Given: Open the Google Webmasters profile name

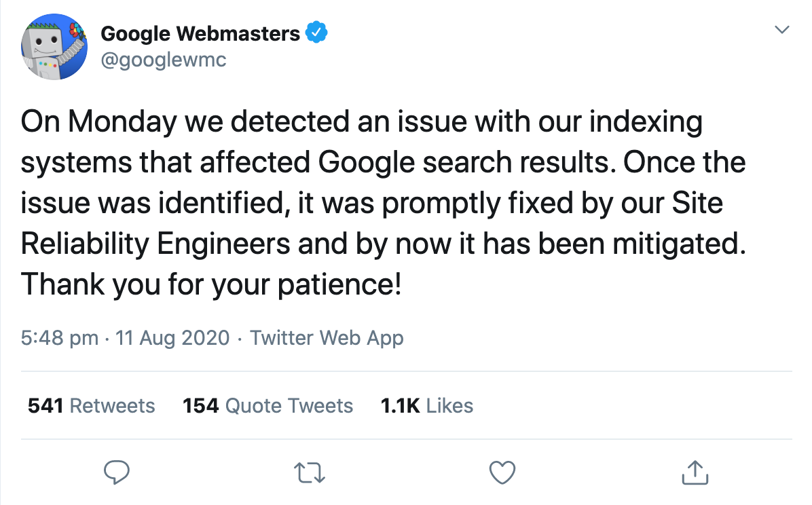Looking at the screenshot, I should coord(200,33).
